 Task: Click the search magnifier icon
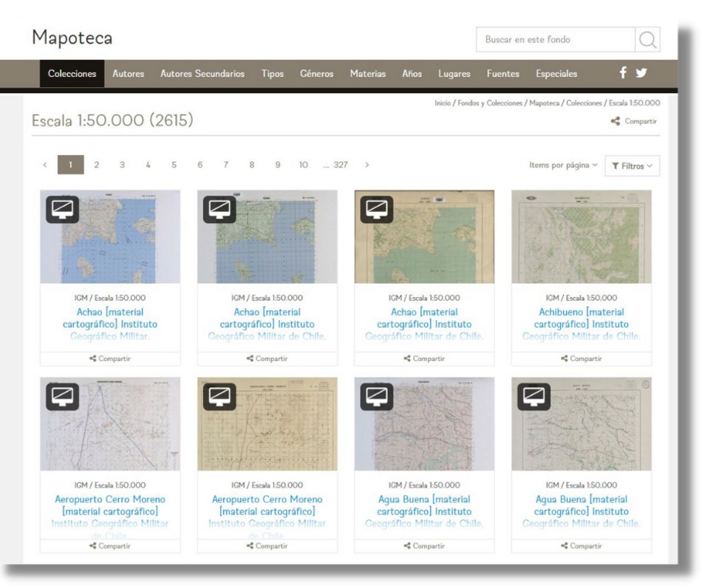(647, 40)
